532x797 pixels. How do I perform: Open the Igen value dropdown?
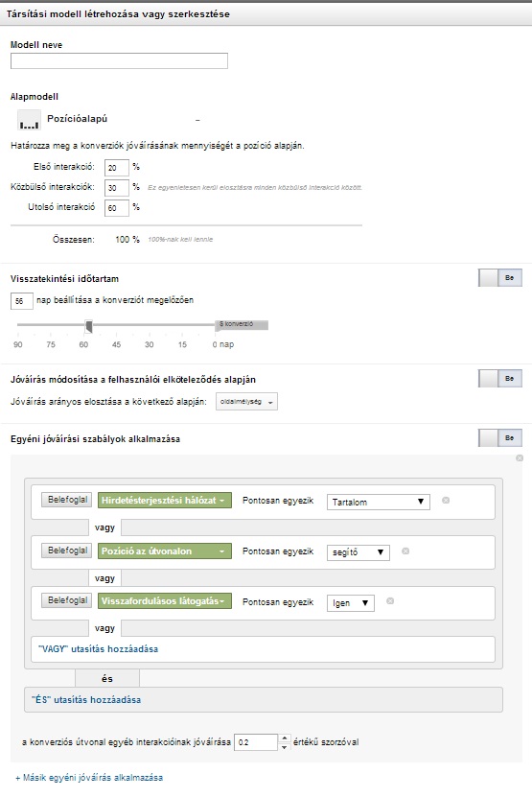pos(351,603)
